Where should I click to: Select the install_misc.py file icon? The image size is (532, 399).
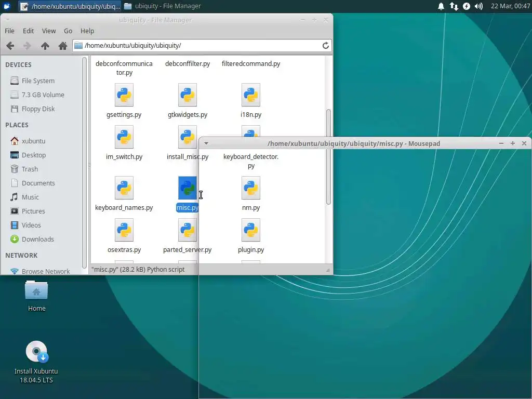coord(187,137)
